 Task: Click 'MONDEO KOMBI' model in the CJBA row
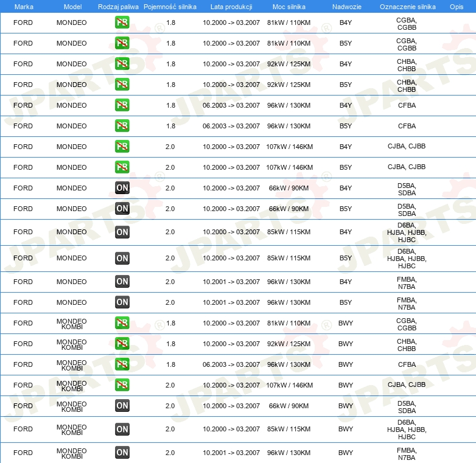[72, 386]
